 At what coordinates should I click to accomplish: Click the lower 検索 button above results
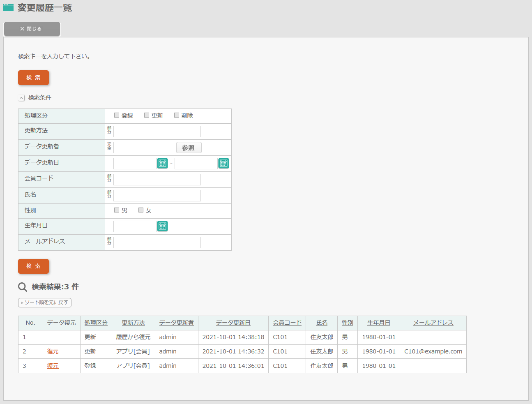33,266
